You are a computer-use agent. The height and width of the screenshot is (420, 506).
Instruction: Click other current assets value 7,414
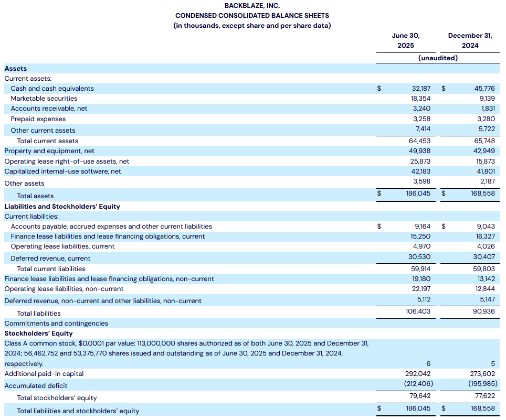[423, 129]
